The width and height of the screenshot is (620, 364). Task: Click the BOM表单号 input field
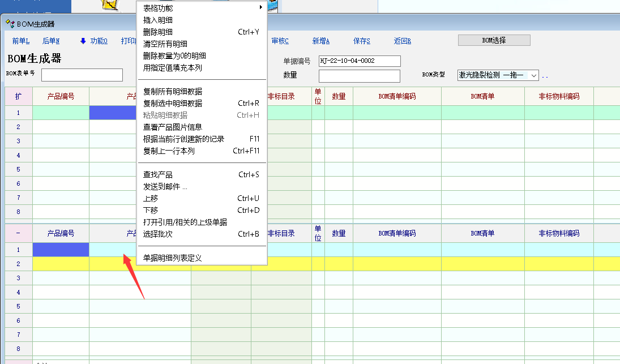point(82,75)
